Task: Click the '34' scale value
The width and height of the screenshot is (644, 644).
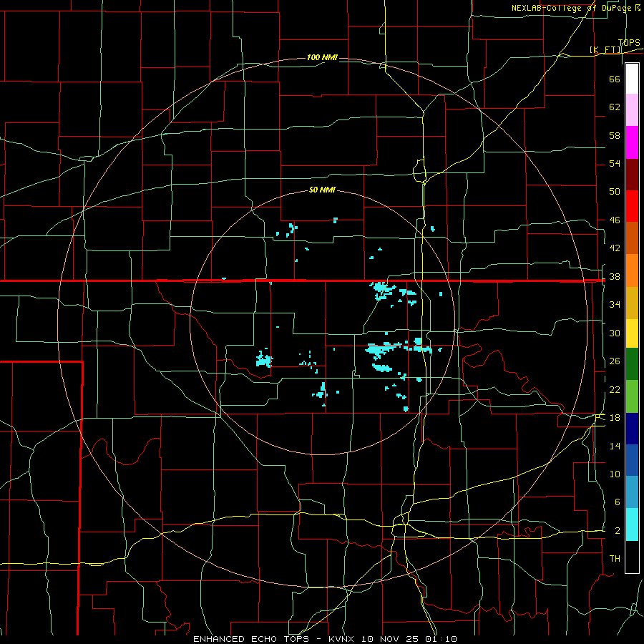Action: (x=615, y=305)
